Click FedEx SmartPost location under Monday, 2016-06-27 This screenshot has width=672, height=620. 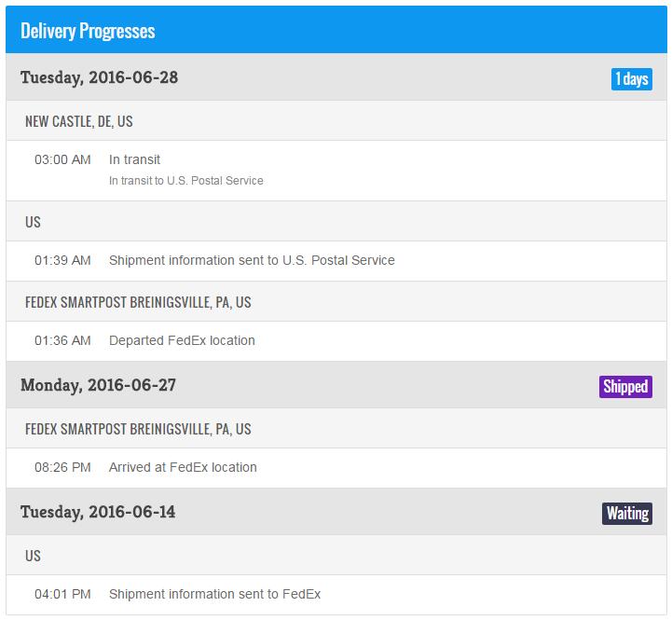pos(138,430)
